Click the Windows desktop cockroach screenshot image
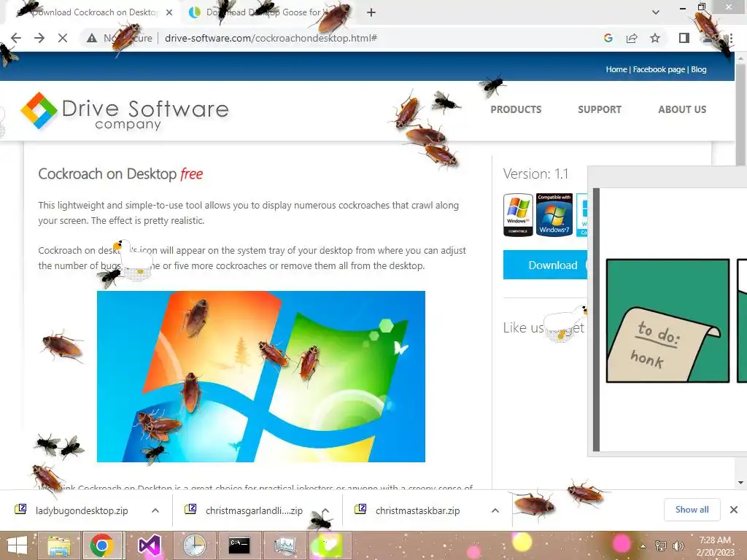747x560 pixels. [261, 376]
